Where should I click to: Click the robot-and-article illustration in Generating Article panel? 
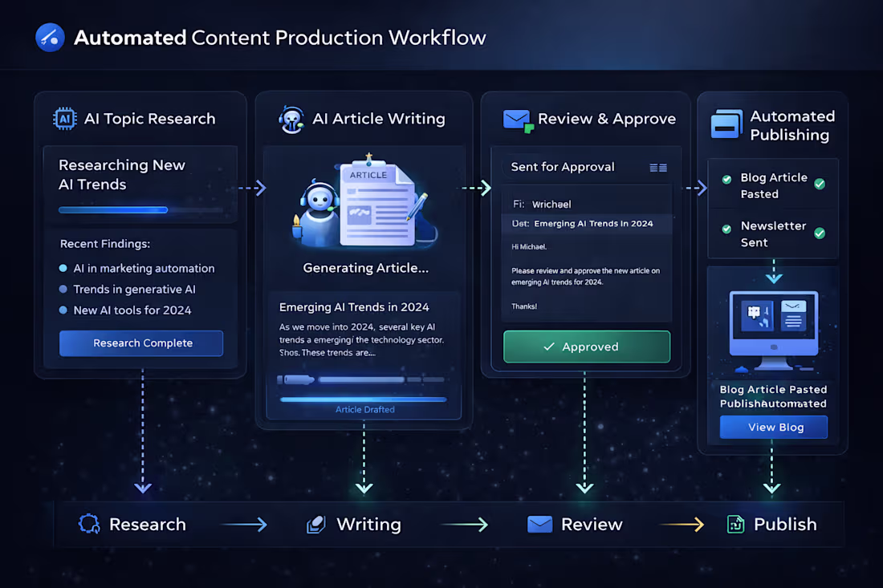[361, 205]
